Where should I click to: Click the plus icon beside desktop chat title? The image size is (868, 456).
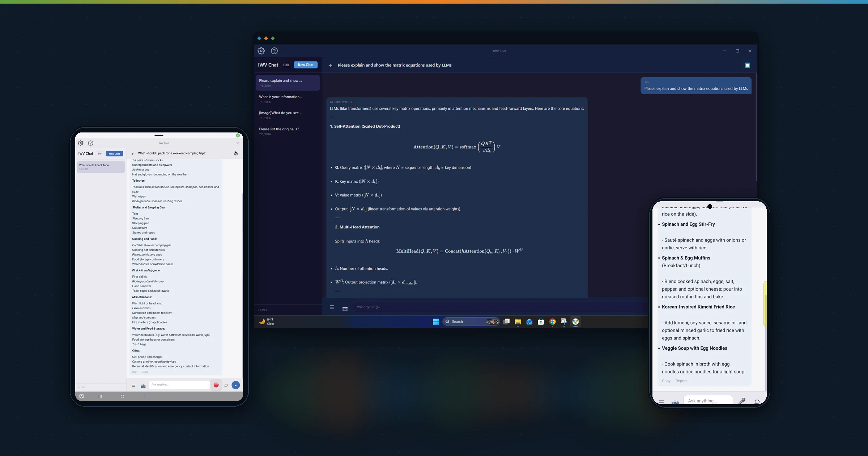point(330,66)
